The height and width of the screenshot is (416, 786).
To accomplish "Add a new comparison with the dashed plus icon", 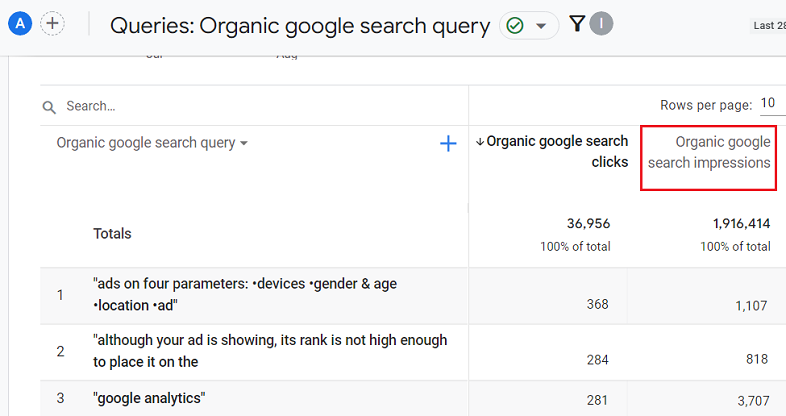I will (52, 24).
